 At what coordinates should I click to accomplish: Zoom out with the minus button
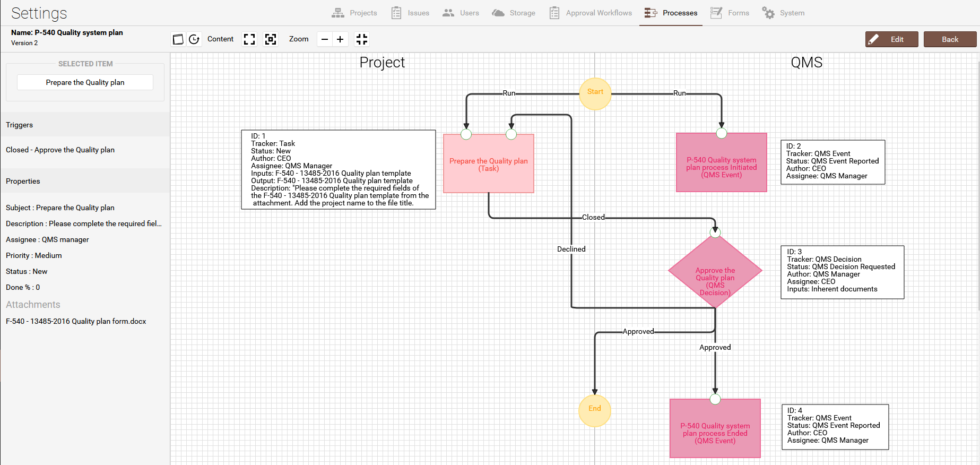click(325, 39)
